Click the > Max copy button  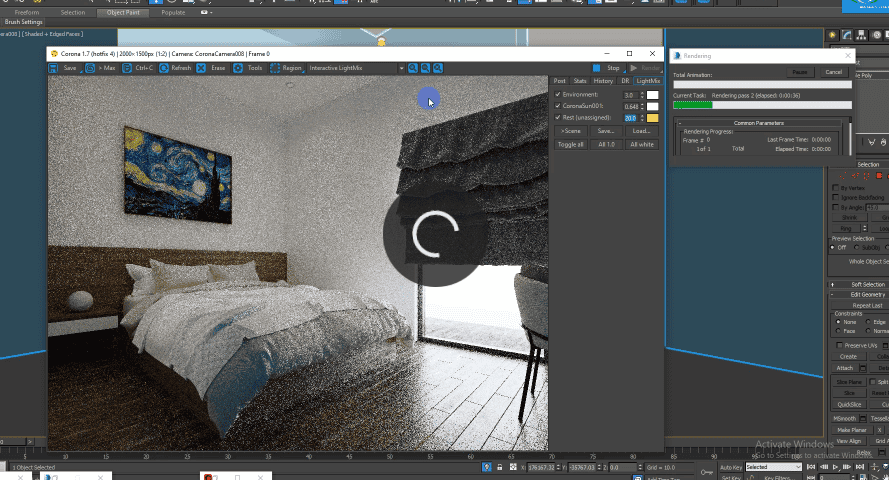coord(101,68)
